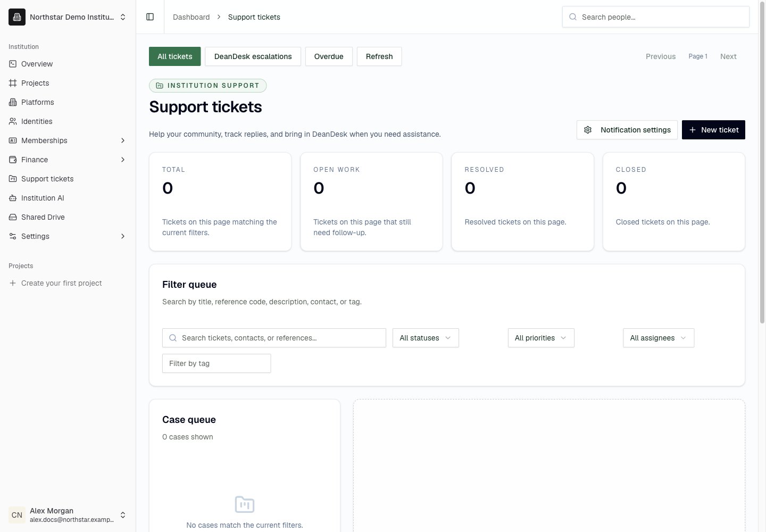766x532 pixels.
Task: Go to the Previous page
Action: 661,56
